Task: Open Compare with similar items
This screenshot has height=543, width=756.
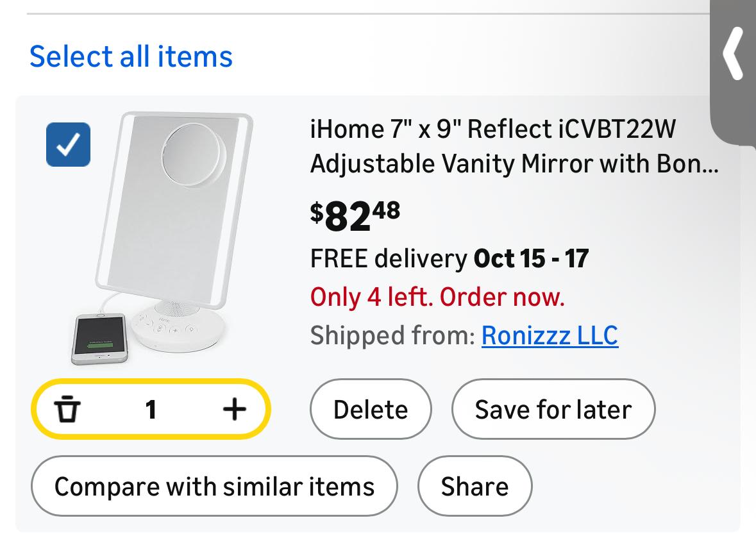Action: (x=214, y=486)
